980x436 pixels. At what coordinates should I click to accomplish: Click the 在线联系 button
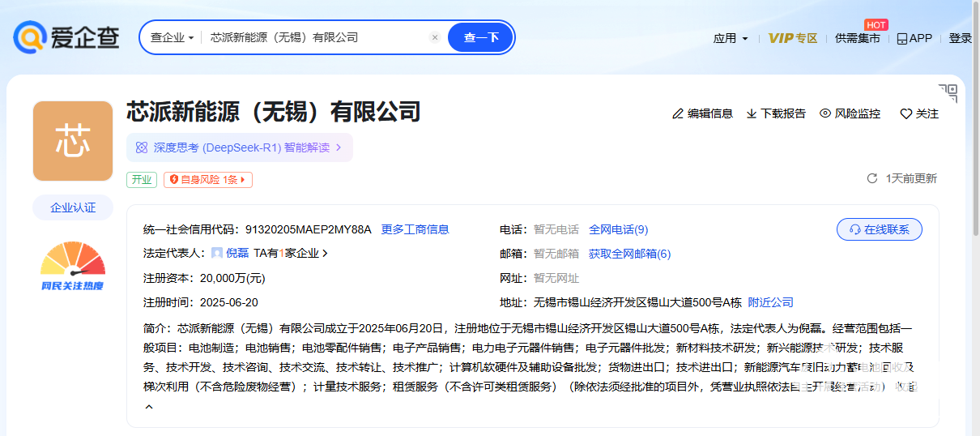[879, 229]
